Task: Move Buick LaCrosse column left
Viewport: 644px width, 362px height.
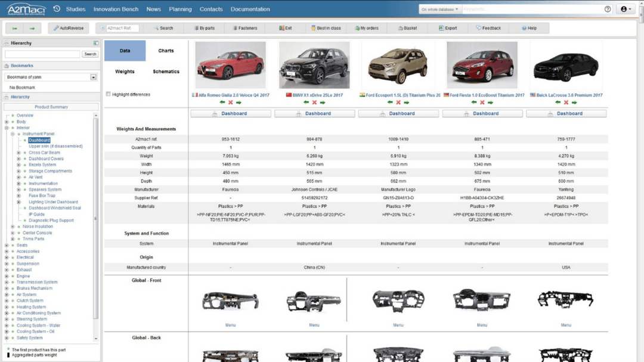Action: coord(558,103)
